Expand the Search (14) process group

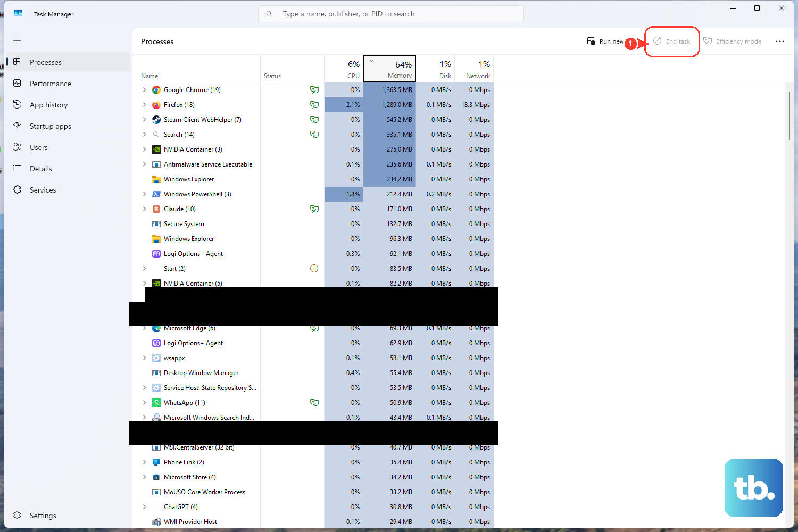(144, 135)
